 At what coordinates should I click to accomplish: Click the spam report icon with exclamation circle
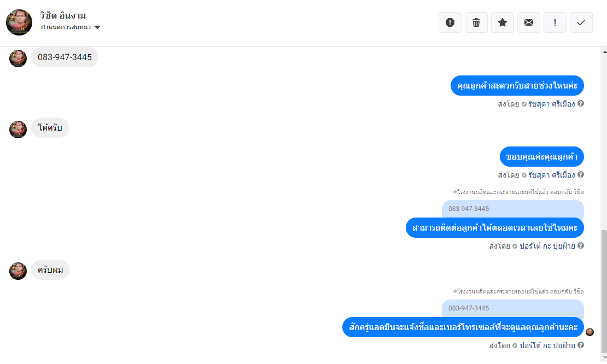[x=450, y=22]
